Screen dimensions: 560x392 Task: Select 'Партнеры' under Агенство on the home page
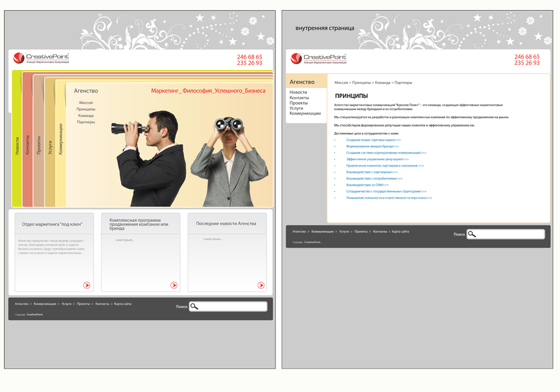click(86, 122)
